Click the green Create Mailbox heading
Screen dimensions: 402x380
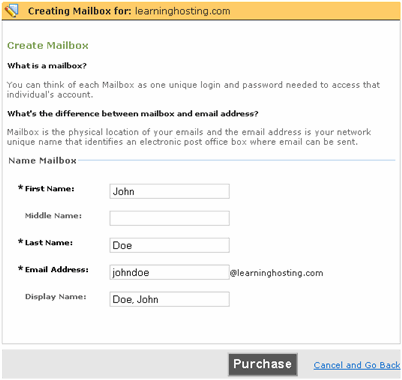click(48, 45)
